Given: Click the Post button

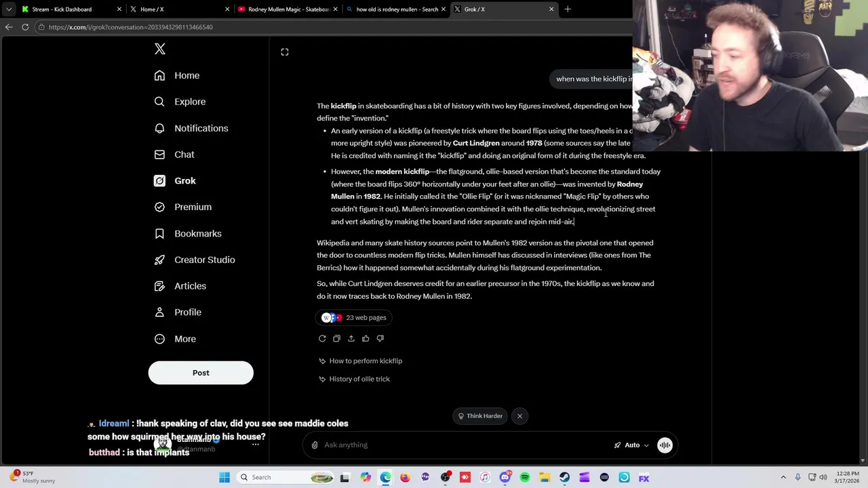Looking at the screenshot, I should 201,373.
